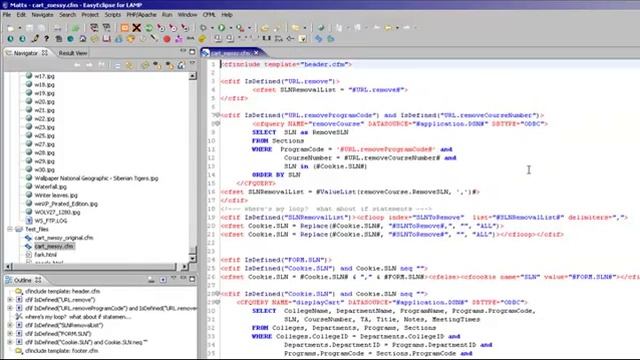The width and height of the screenshot is (640, 360).
Task: Open the Debug dropdown arrow
Action: coord(212,28)
